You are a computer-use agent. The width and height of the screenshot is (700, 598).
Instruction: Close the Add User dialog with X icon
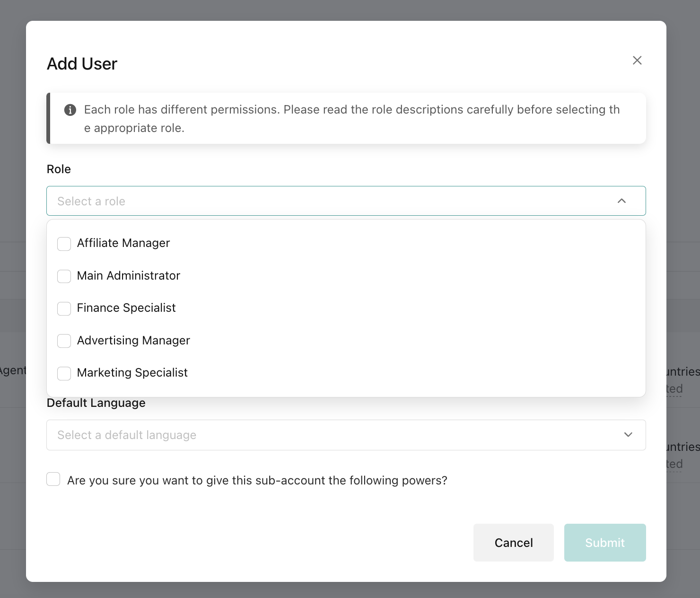point(637,61)
